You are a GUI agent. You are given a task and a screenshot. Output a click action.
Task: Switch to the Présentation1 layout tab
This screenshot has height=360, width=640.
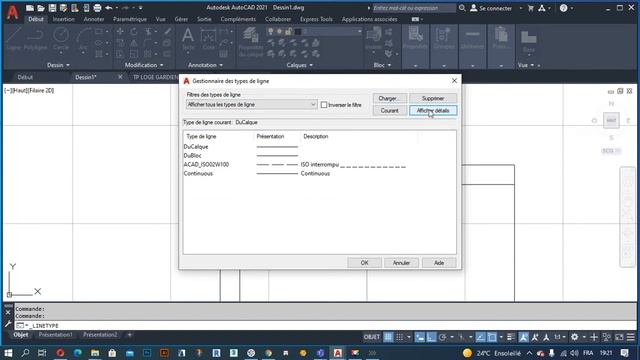tap(56, 335)
